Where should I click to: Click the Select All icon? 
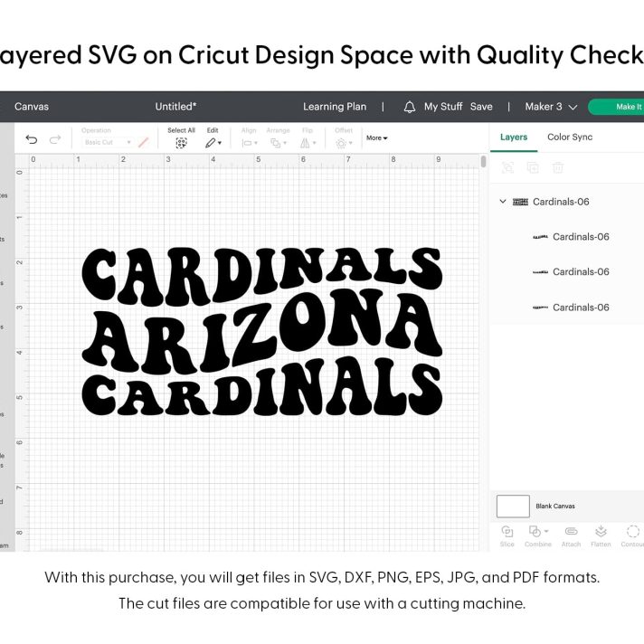[181, 143]
